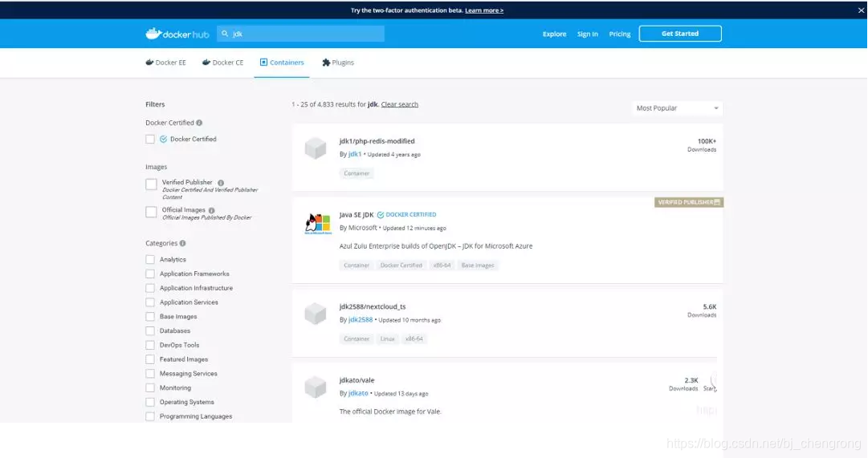Open the Most Popular sort dropdown
Viewport: 868px width, 458px height.
point(677,108)
